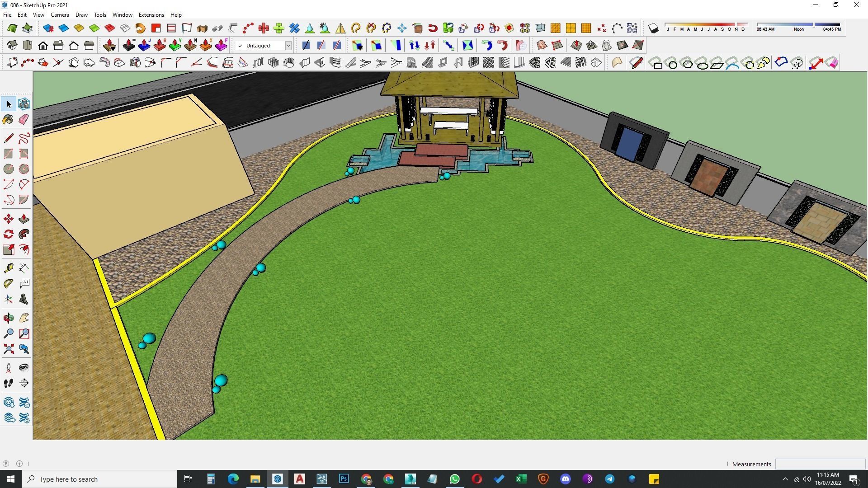Click Photoshop icon in taskbar

344,479
